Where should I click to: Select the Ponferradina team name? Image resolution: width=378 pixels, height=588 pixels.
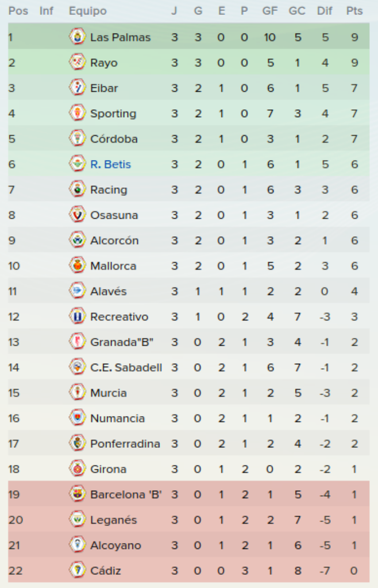[125, 444]
